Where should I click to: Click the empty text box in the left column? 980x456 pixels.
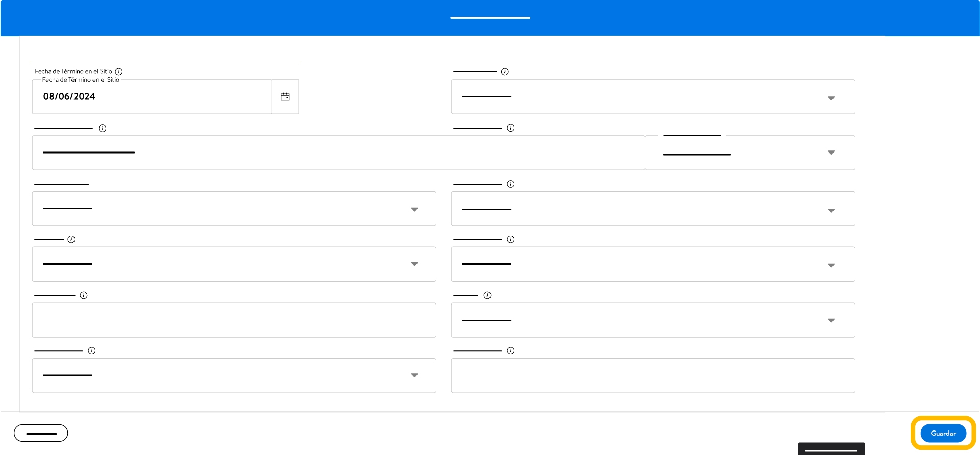pyautogui.click(x=234, y=320)
